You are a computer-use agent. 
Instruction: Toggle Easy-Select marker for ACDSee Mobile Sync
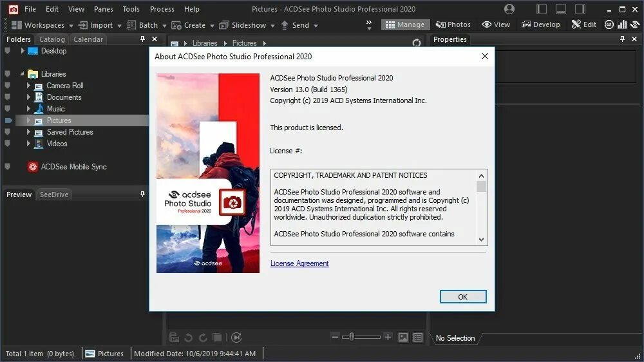pyautogui.click(x=7, y=166)
